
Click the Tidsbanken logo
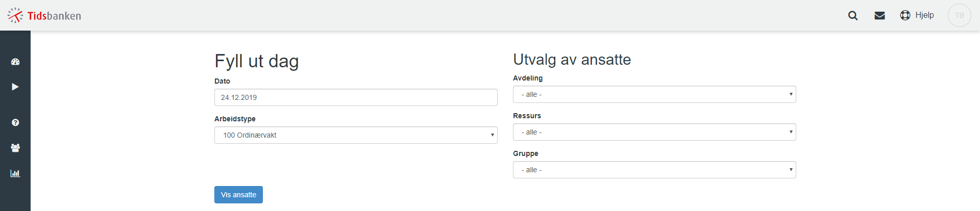(44, 15)
